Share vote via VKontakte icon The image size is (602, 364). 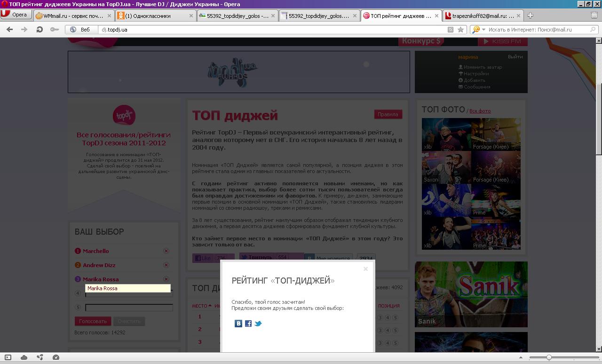(238, 324)
